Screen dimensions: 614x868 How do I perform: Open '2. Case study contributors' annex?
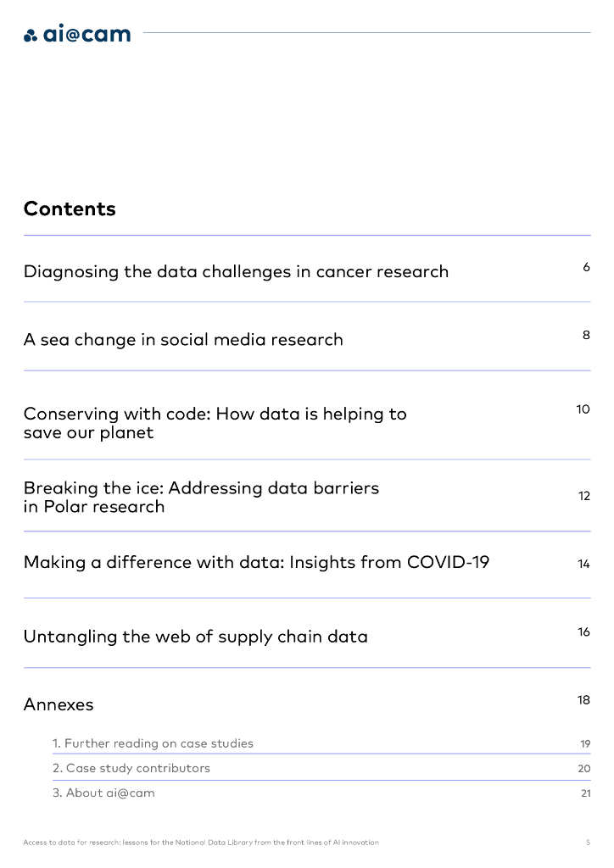(131, 768)
